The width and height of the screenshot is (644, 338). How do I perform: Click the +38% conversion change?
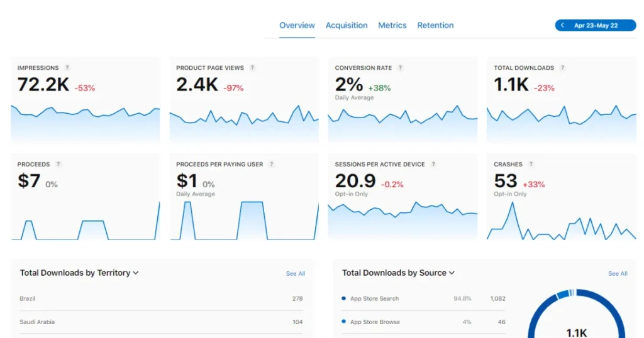point(379,88)
